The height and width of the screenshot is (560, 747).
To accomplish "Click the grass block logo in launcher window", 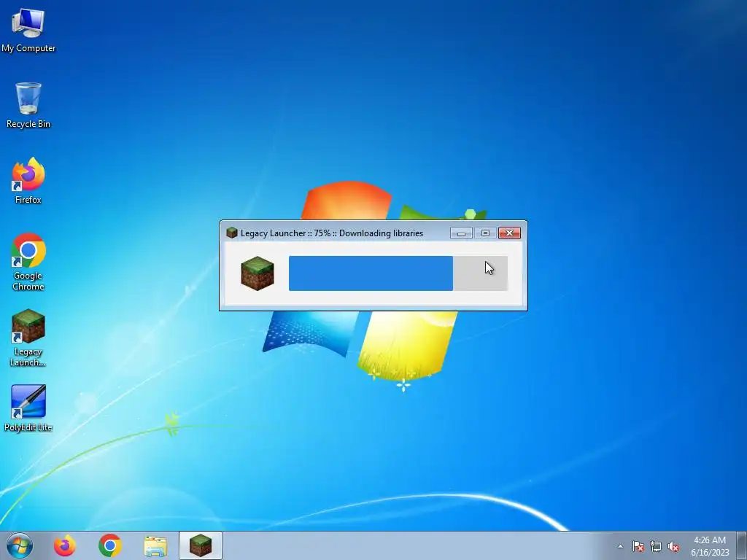I will pos(258,273).
